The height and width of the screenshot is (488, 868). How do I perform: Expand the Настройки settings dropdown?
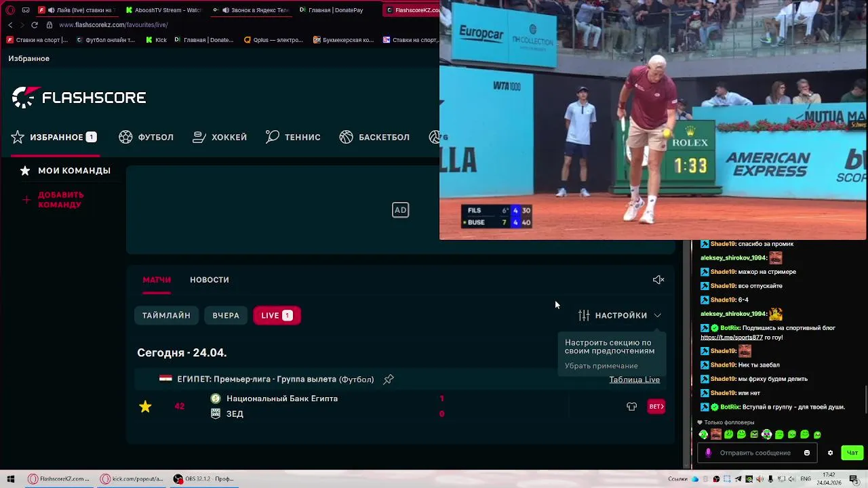coord(620,315)
